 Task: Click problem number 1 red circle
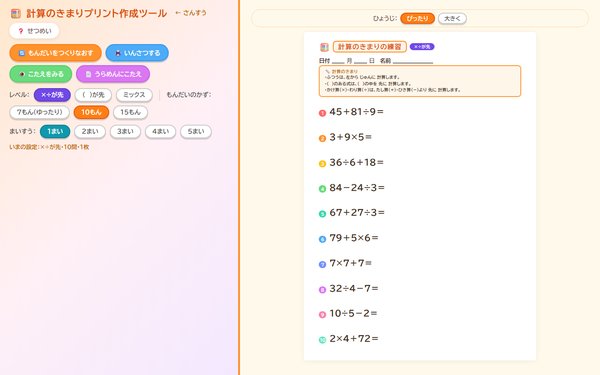(x=322, y=113)
